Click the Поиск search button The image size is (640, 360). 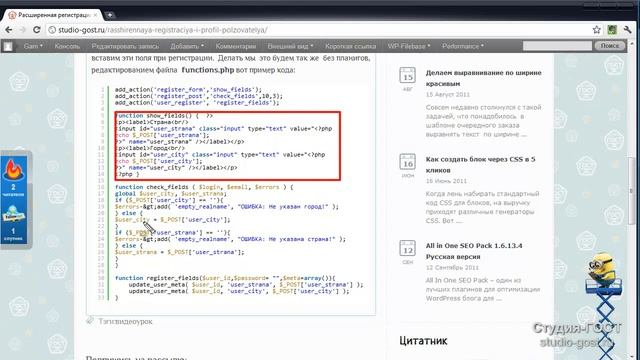(x=610, y=46)
